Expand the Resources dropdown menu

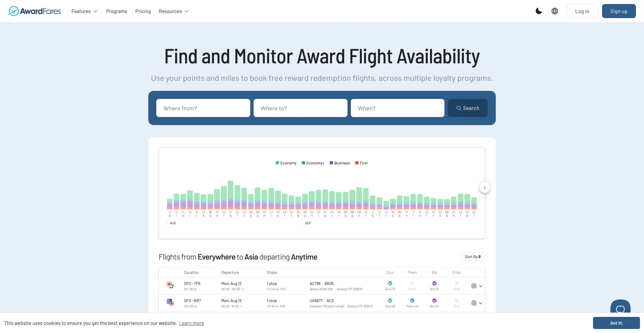173,11
